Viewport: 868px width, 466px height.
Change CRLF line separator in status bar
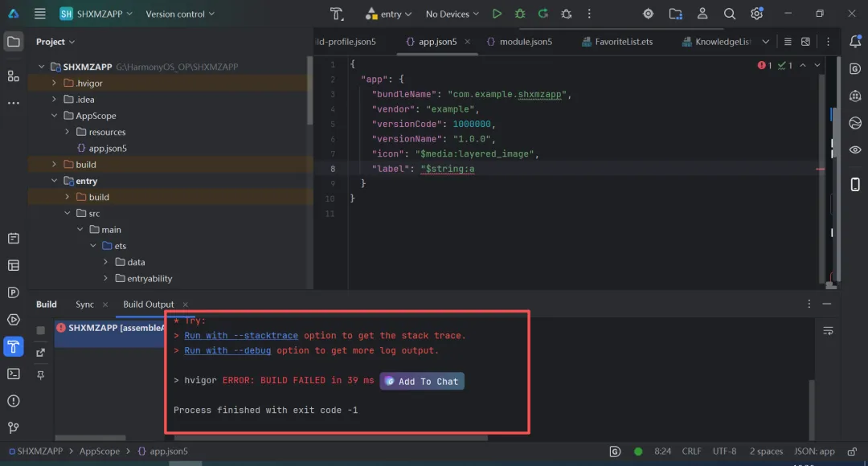(x=691, y=452)
